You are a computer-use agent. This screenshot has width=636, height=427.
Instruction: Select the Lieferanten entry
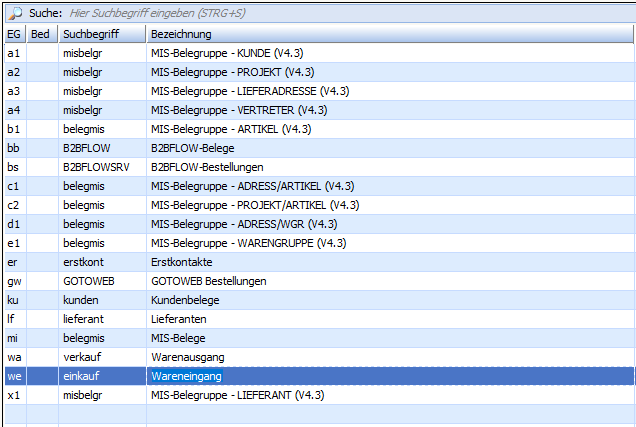point(319,319)
